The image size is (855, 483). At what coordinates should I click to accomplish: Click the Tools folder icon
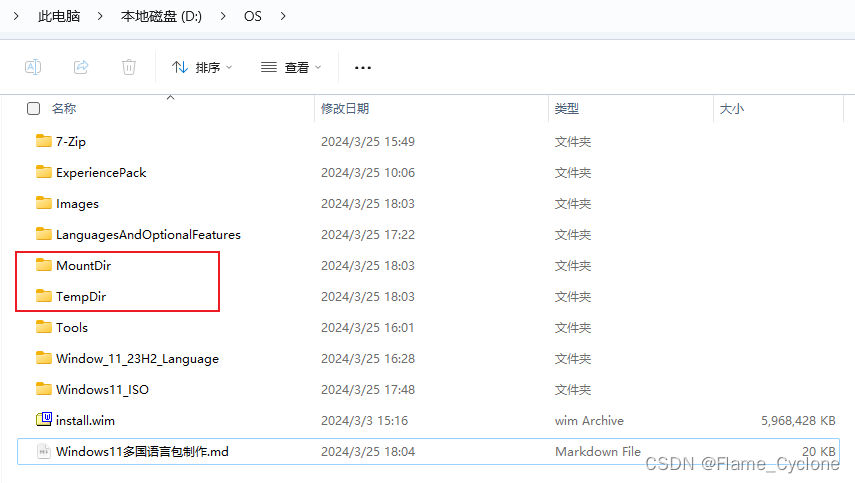tap(44, 327)
